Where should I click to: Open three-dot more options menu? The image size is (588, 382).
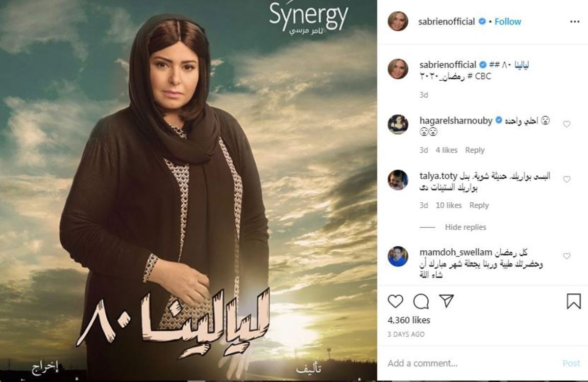coord(575,22)
